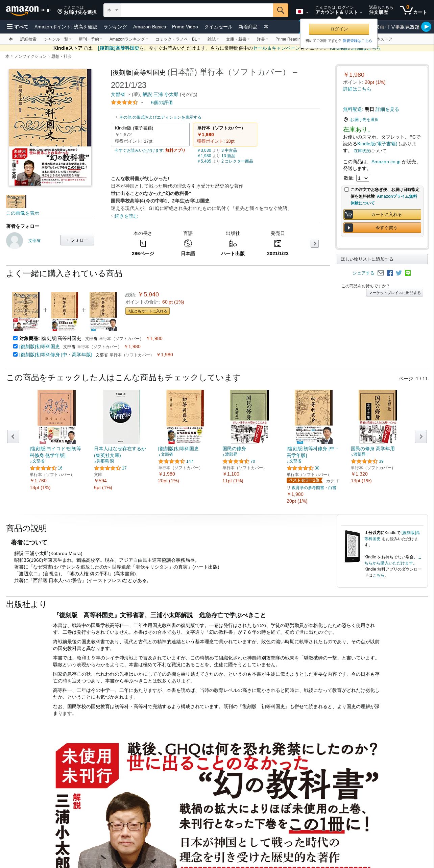Click the カートに入れる button
This screenshot has width=434, height=868.
tap(382, 215)
